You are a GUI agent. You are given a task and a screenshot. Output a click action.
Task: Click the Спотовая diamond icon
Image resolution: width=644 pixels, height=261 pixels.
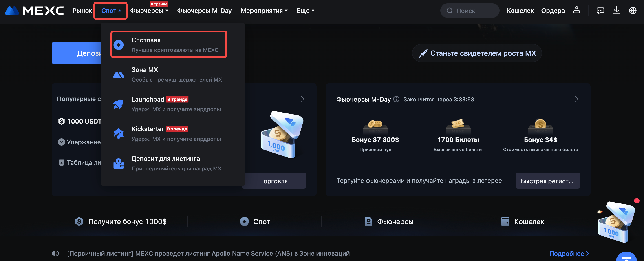(119, 45)
